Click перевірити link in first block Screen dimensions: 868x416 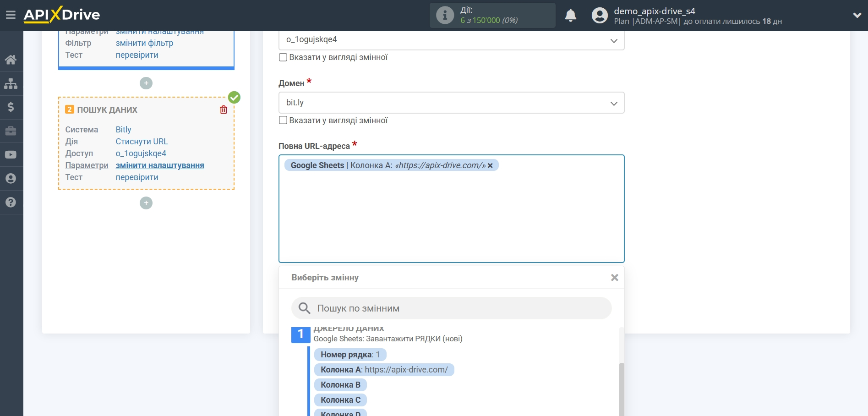(x=137, y=55)
